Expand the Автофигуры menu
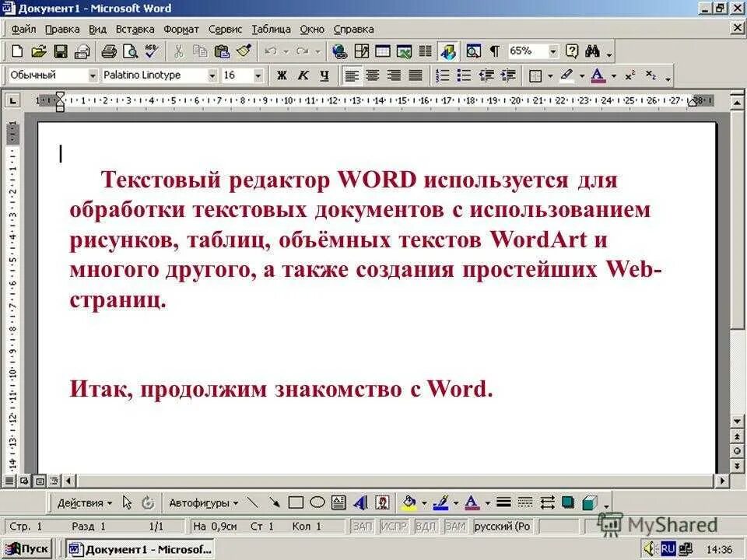The width and height of the screenshot is (747, 560). point(203,502)
